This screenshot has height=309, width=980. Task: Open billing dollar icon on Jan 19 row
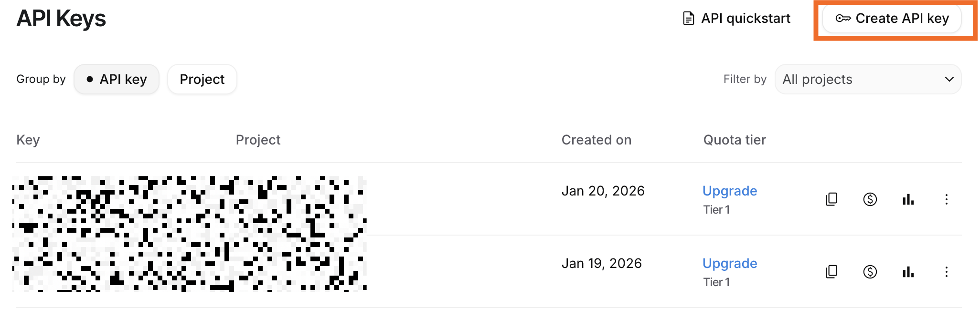pos(870,272)
